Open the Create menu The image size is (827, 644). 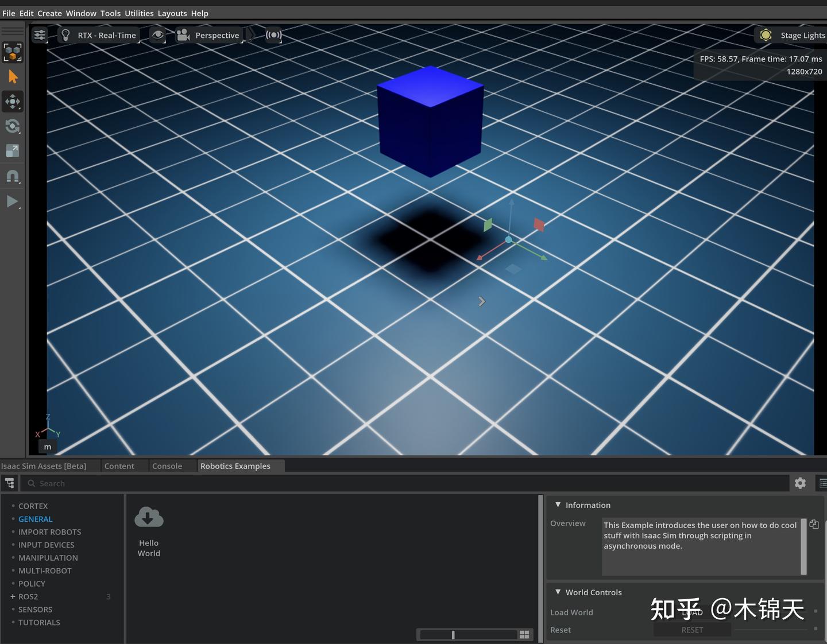click(49, 13)
